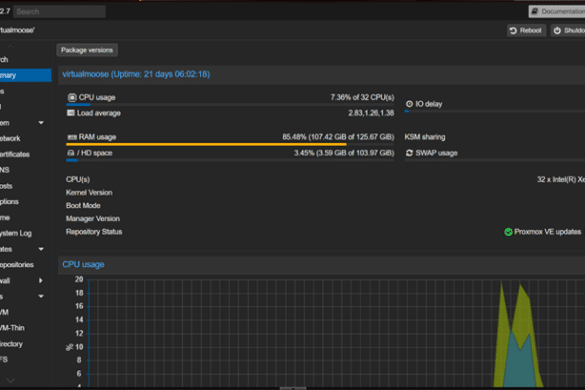
Task: Click 'Proxmox VE updates' status text
Action: coord(547,232)
